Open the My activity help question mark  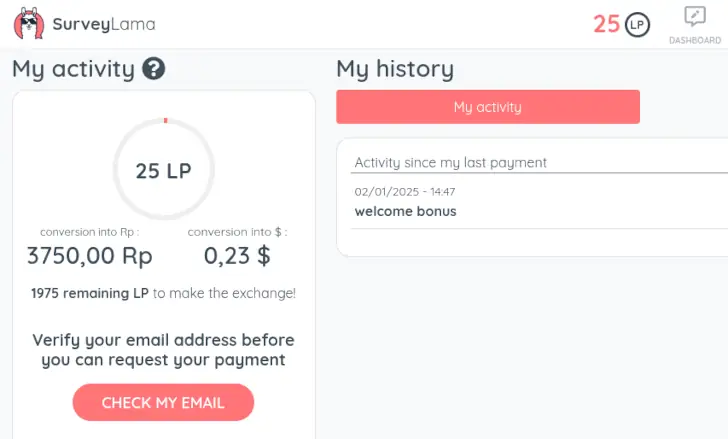pos(154,69)
